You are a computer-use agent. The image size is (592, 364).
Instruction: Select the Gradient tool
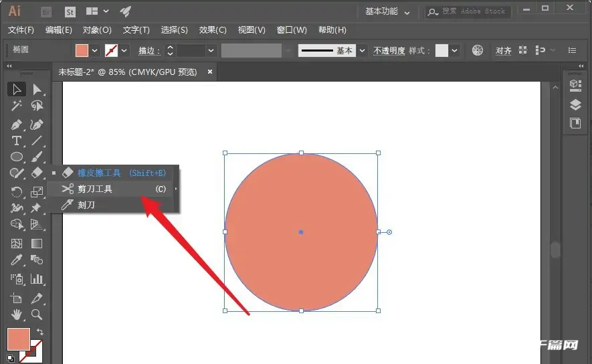coord(37,244)
